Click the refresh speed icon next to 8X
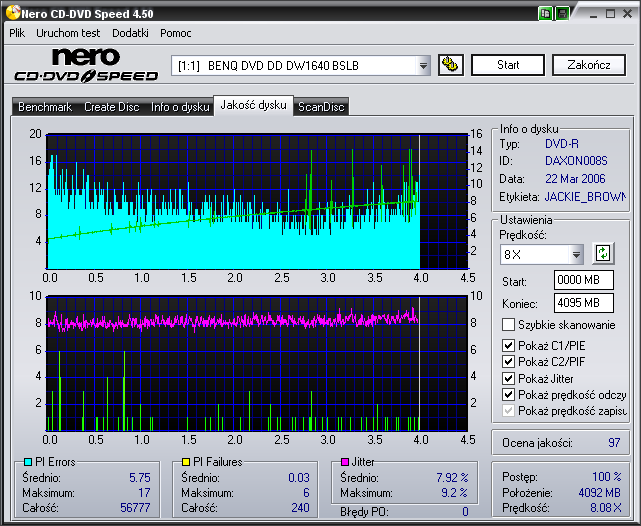641x526 pixels. coord(603,253)
